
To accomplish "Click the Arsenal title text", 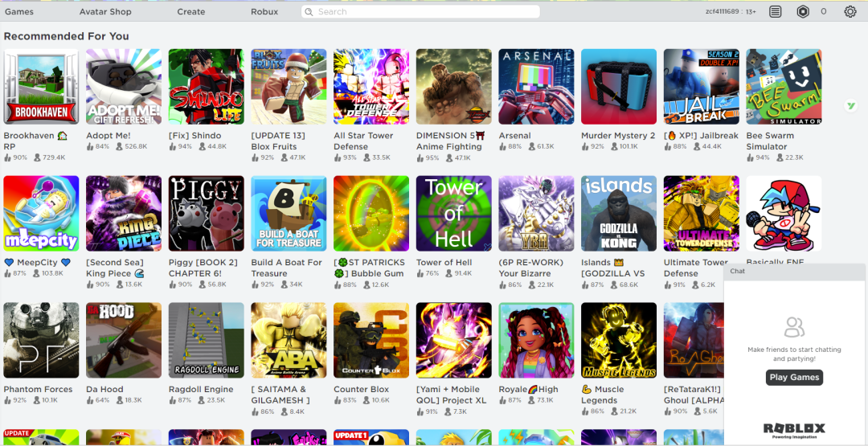I will (x=514, y=136).
